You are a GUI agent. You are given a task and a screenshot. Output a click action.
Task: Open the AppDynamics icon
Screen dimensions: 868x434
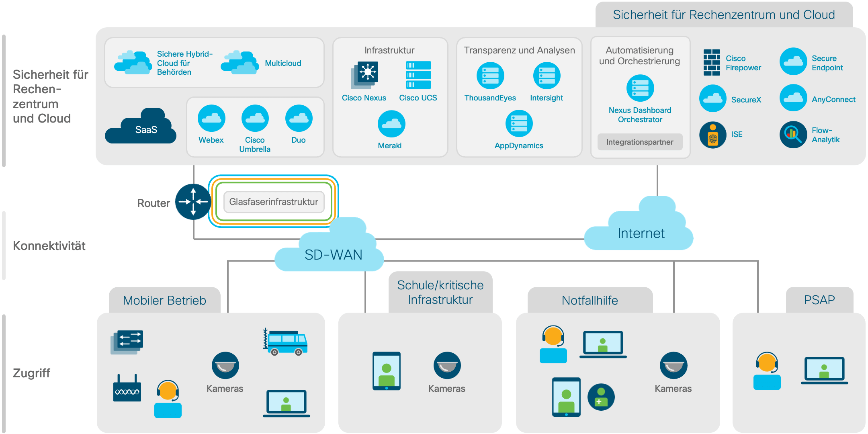tap(519, 123)
